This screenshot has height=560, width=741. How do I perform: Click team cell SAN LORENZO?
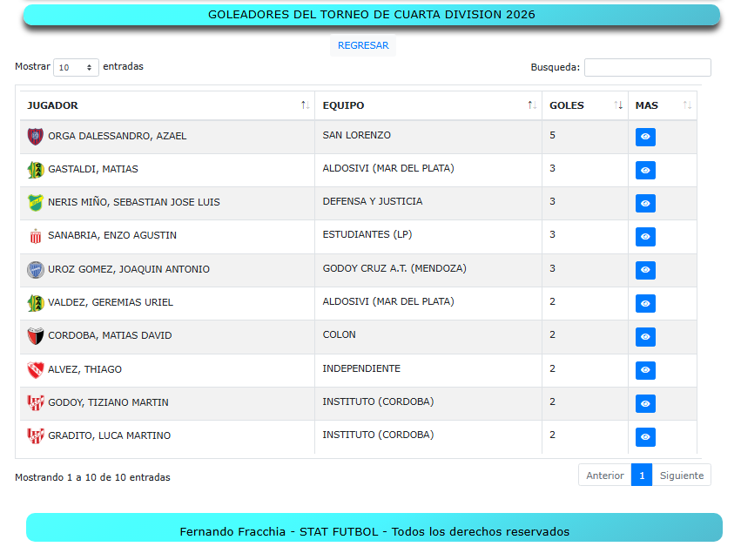click(357, 135)
